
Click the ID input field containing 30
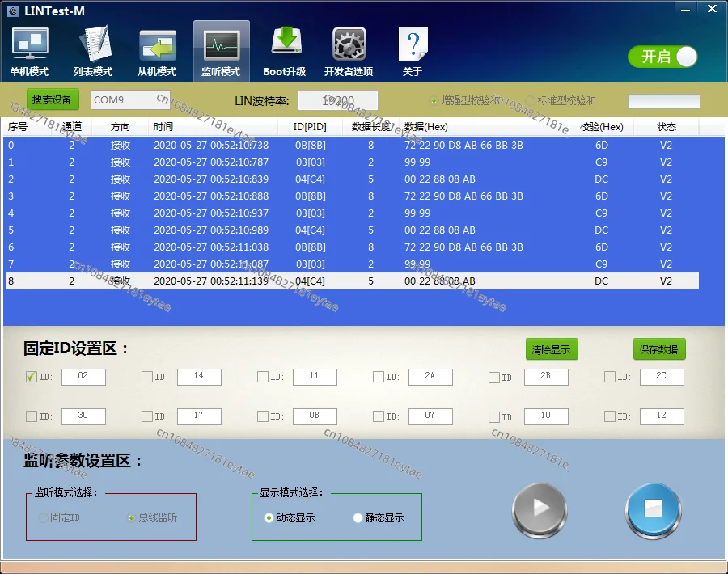(83, 416)
